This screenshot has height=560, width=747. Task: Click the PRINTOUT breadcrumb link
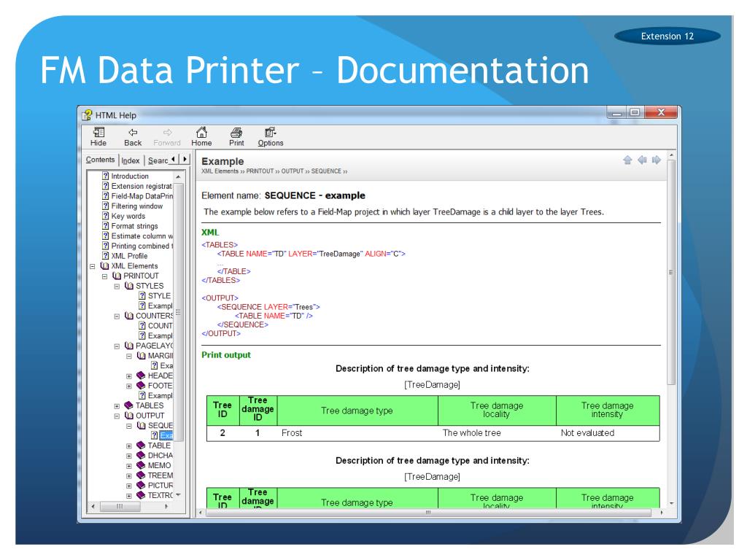(x=260, y=171)
